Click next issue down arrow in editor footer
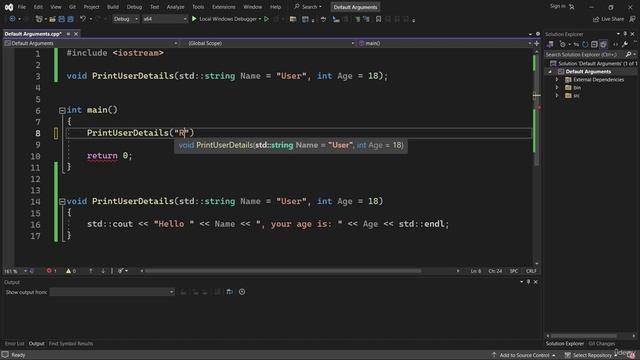640x360 pixels. click(103, 271)
